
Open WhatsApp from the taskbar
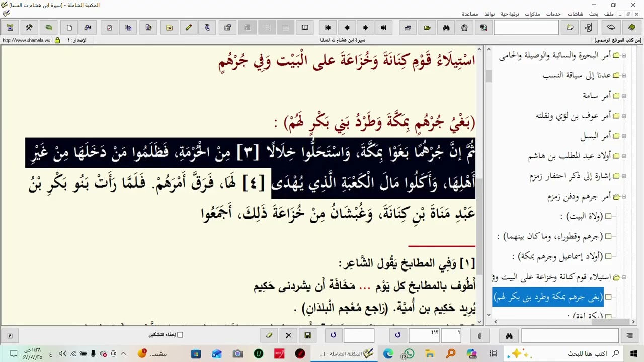tap(409, 354)
